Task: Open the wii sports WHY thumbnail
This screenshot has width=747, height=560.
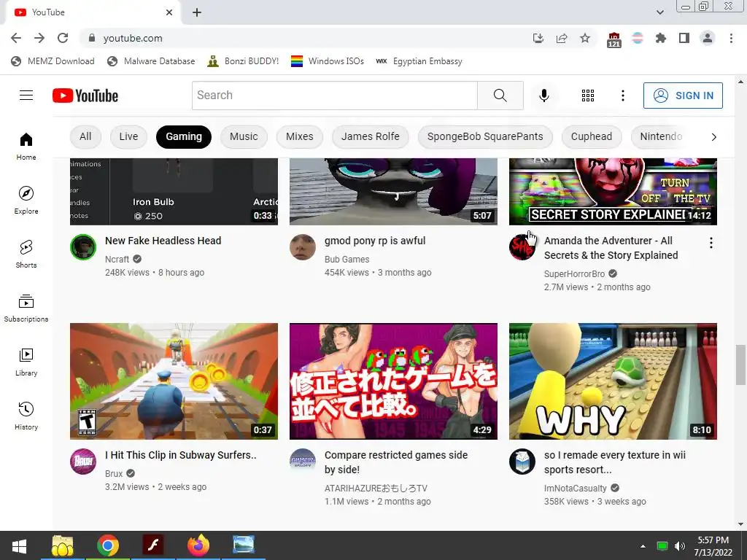Action: click(x=613, y=381)
